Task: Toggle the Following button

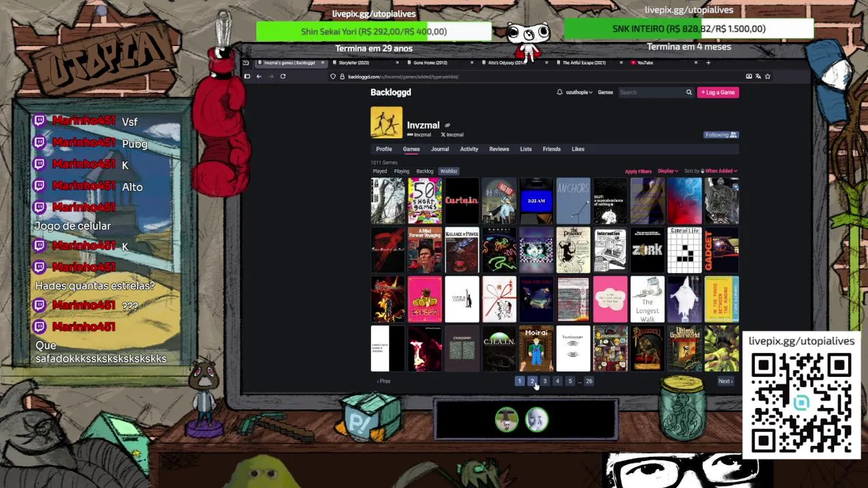Action: [721, 135]
